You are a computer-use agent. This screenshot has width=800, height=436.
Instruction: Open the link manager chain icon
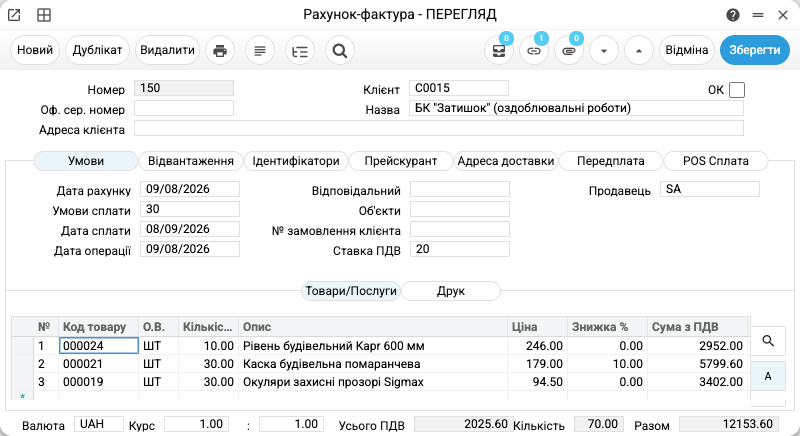[x=534, y=50]
